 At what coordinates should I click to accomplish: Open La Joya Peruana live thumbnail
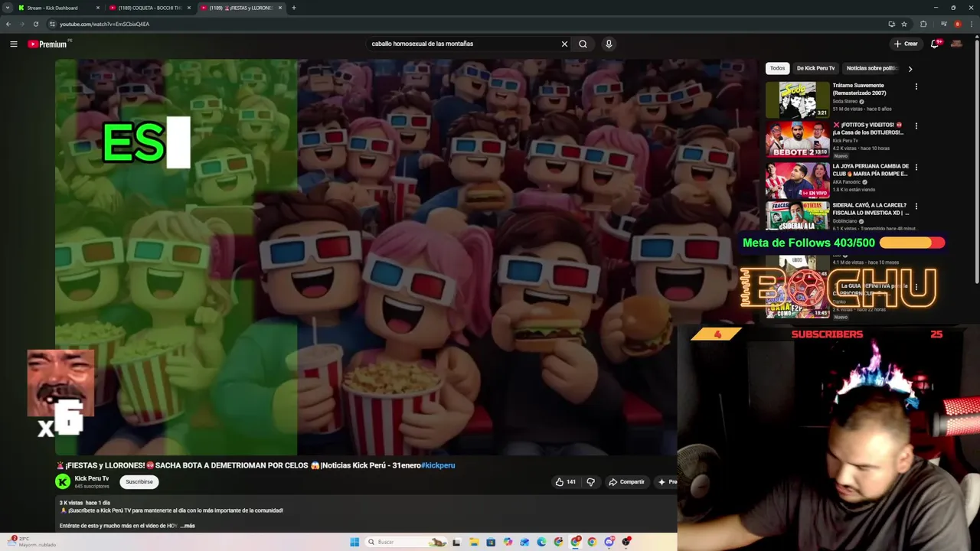pos(797,180)
